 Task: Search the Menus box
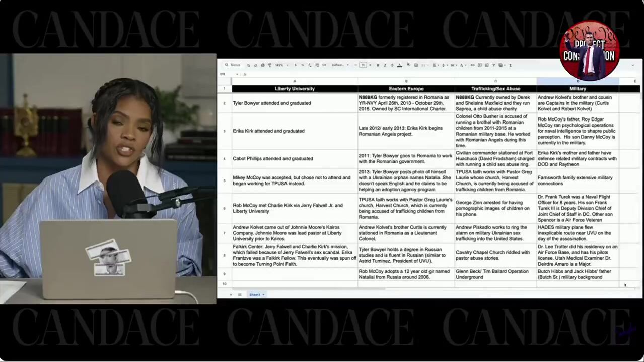tap(235, 65)
